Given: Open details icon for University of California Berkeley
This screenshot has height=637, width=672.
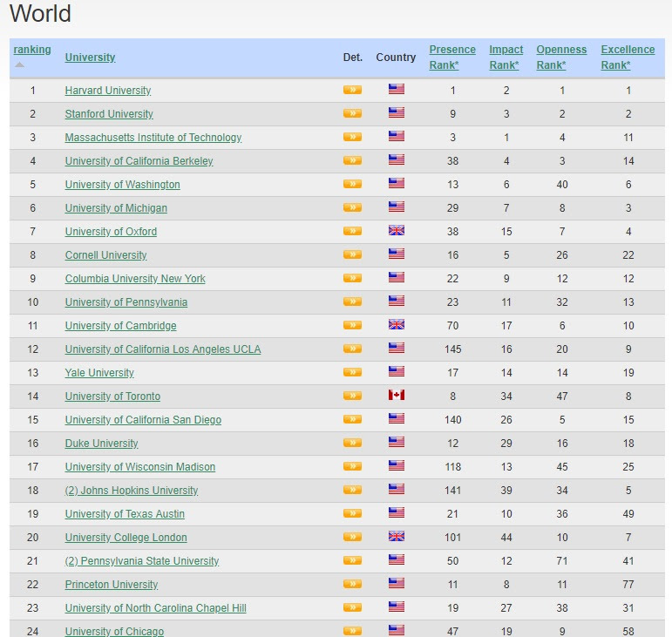Looking at the screenshot, I should click(352, 160).
